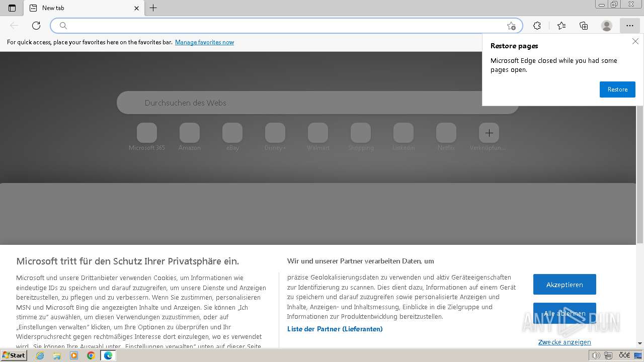Screen dimensions: 644x362
Task: Add this page to favorites star icon
Action: [511, 26]
